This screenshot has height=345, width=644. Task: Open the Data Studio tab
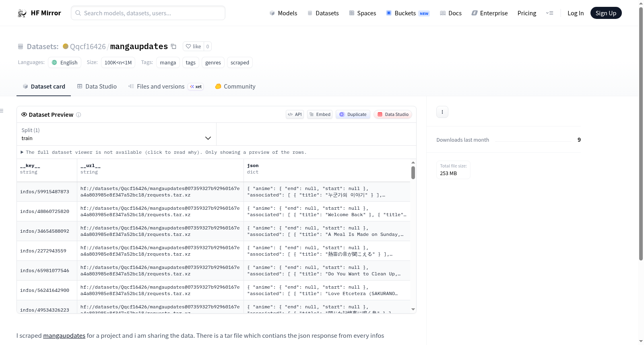click(97, 87)
